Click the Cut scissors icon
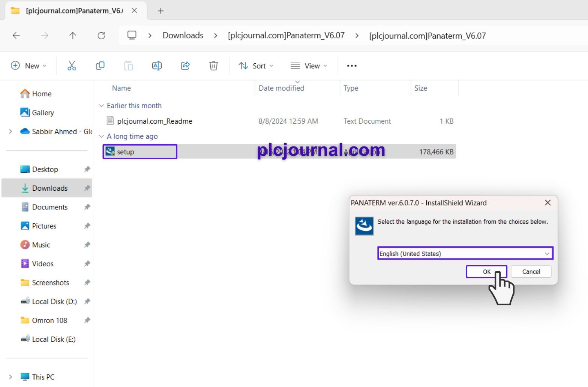The width and height of the screenshot is (588, 387). (x=72, y=66)
